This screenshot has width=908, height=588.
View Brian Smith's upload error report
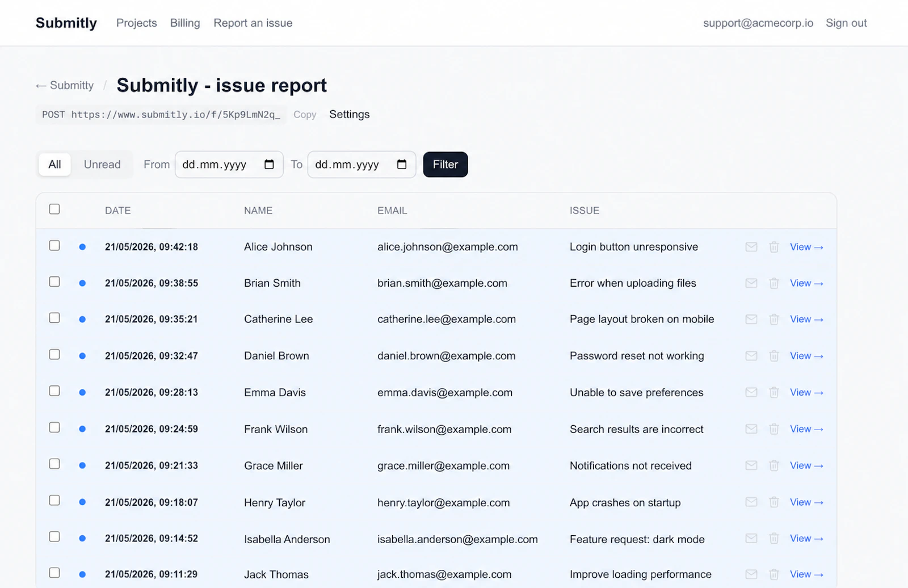[x=806, y=283]
